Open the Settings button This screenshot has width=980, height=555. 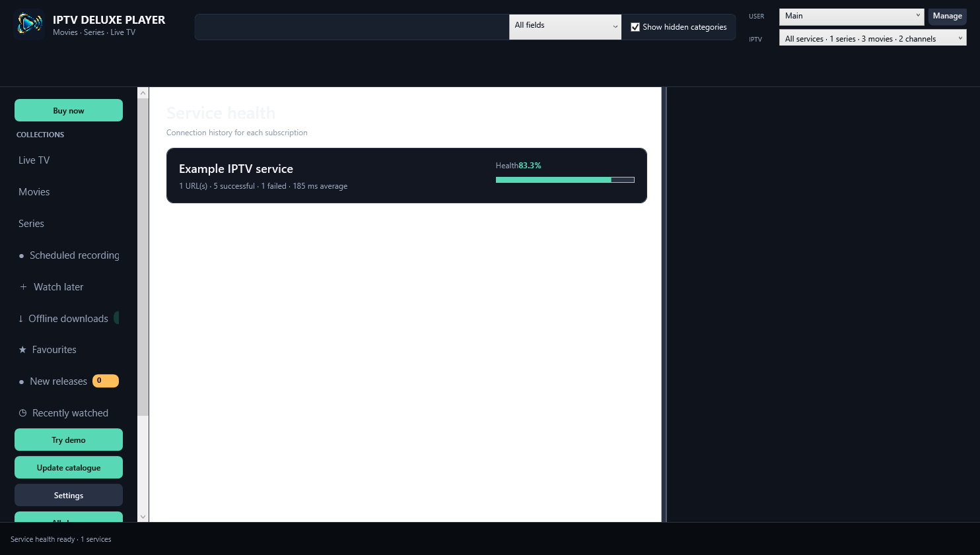click(69, 495)
